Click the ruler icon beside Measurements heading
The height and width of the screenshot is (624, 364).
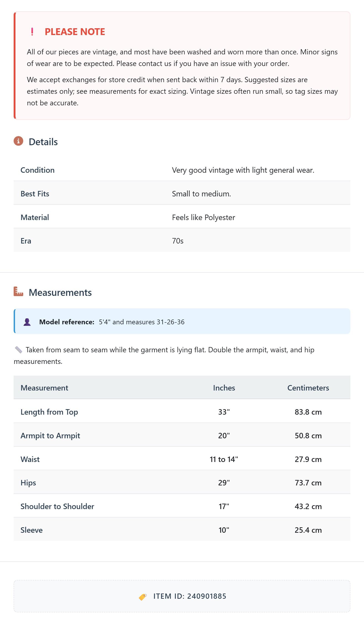pyautogui.click(x=18, y=292)
